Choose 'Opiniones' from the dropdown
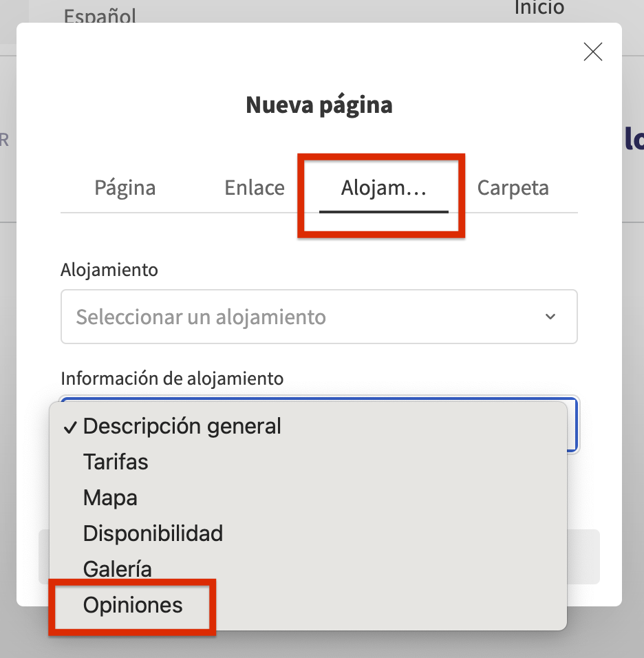 coord(133,605)
